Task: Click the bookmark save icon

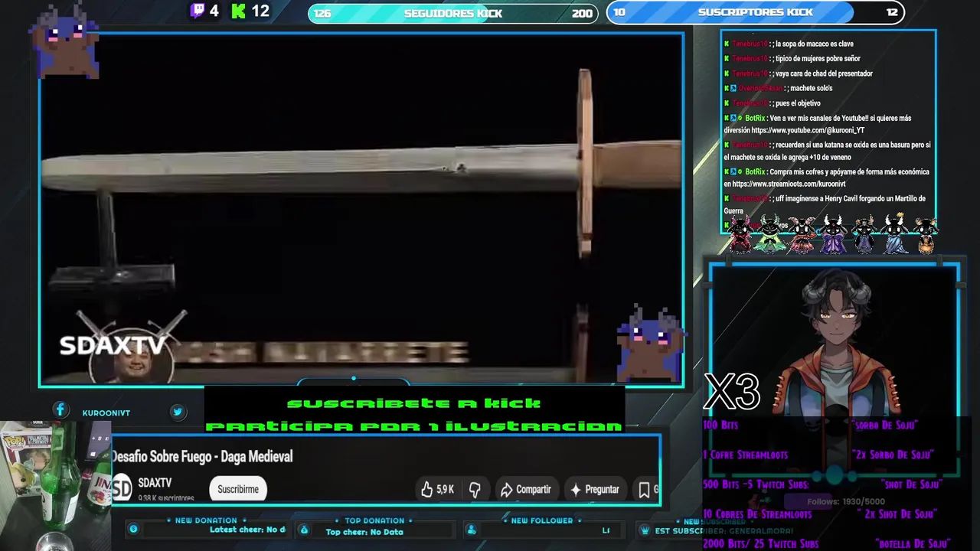Action: 644,489
